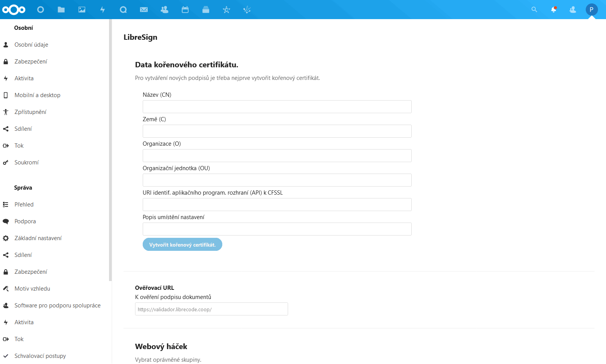Open the LibreSign app icon in top bar
This screenshot has height=364, width=606.
point(247,10)
